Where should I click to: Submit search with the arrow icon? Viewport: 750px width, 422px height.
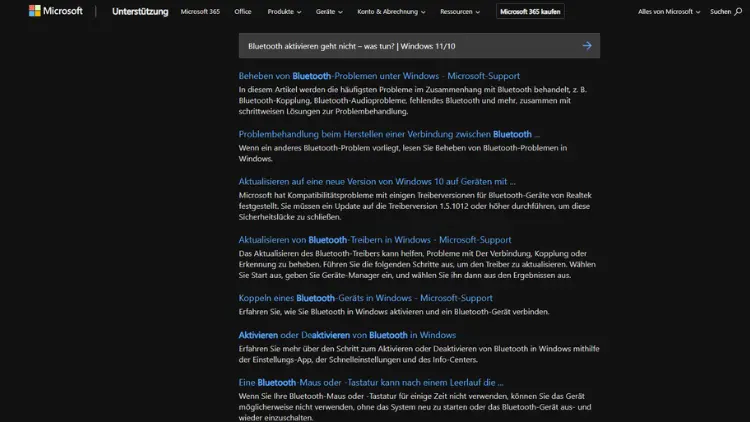(587, 45)
